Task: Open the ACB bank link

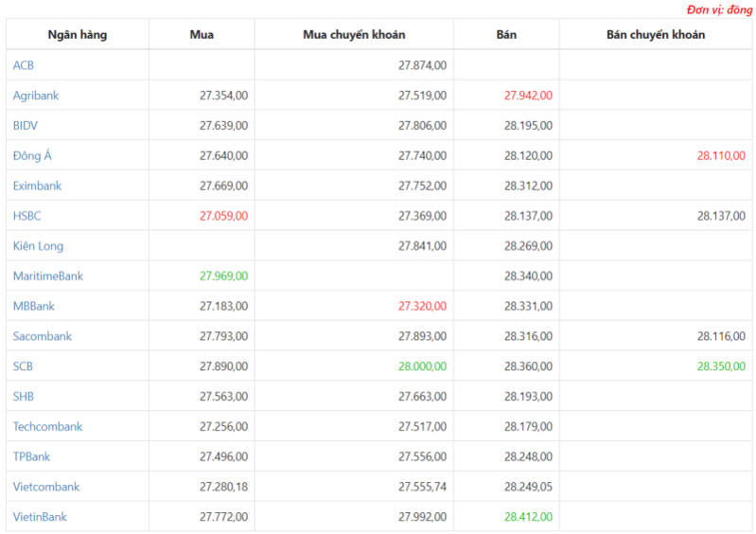Action: click(x=23, y=65)
